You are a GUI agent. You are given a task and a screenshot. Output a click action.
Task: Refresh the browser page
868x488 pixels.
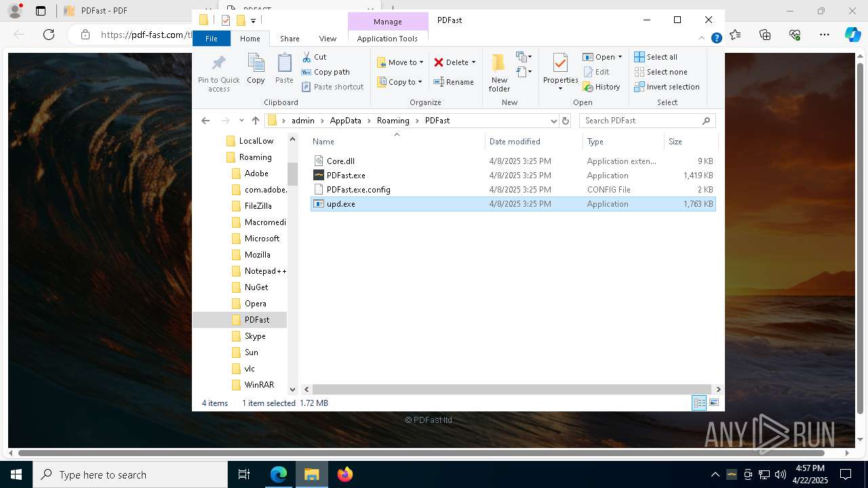pyautogui.click(x=49, y=35)
